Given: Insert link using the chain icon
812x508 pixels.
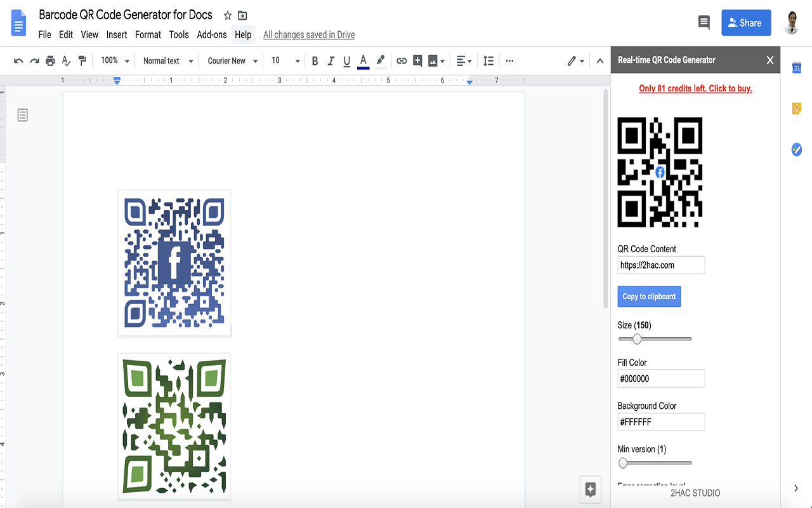Looking at the screenshot, I should coord(402,61).
